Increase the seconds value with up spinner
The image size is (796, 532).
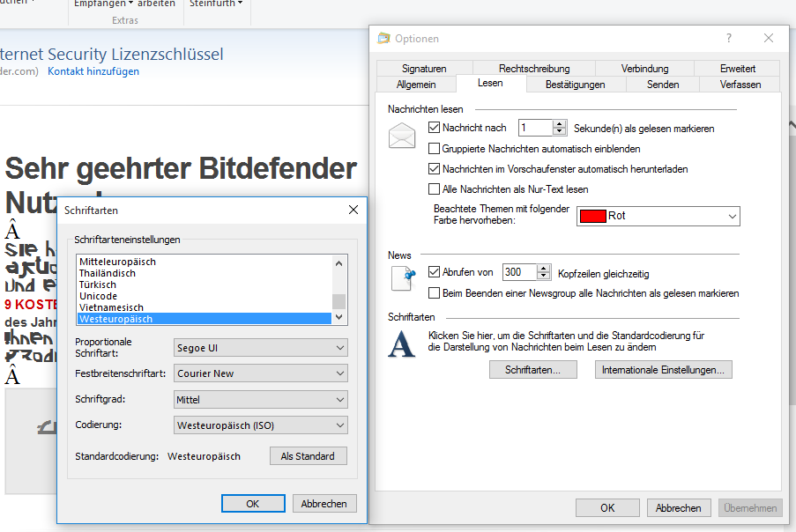click(x=560, y=123)
